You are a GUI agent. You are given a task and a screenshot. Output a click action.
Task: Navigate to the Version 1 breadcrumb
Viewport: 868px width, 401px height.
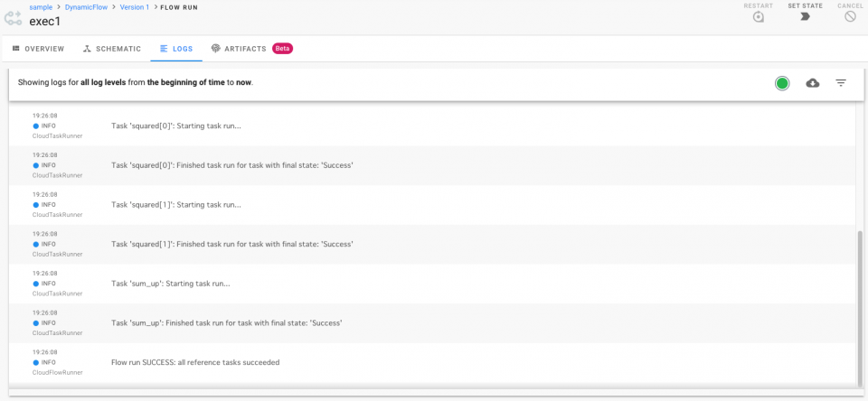[x=134, y=7]
